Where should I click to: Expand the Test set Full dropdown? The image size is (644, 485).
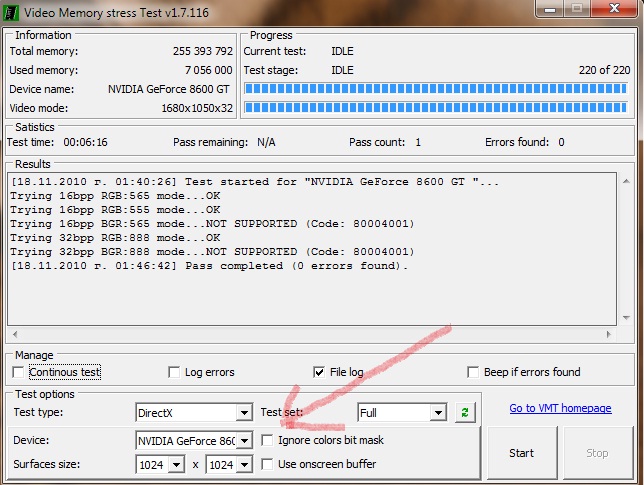438,412
